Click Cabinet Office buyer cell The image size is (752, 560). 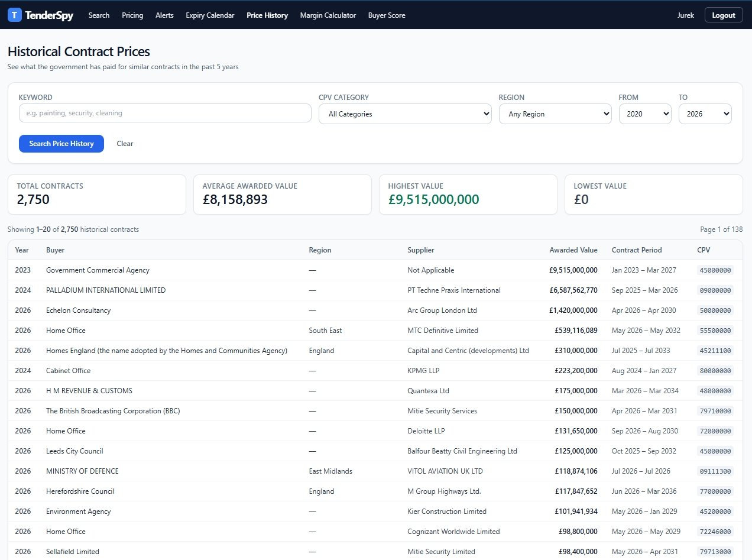[x=69, y=371]
